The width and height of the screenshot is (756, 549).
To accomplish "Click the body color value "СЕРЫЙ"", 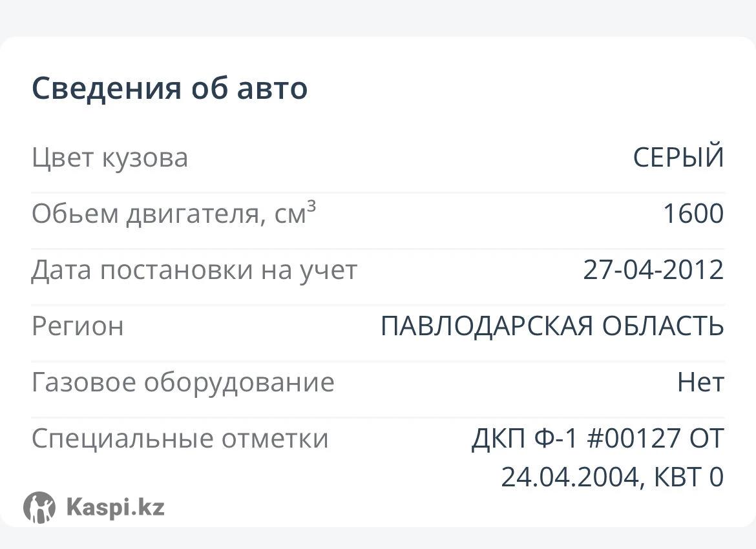I will (x=678, y=158).
